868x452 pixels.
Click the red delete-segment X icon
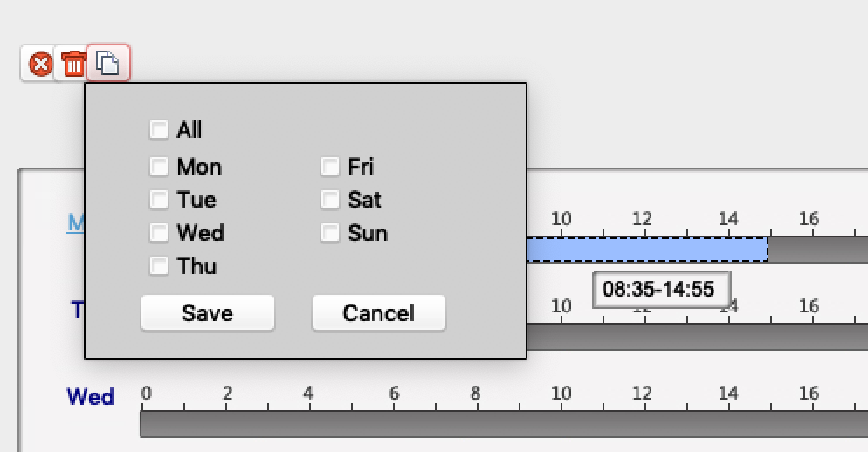point(40,64)
